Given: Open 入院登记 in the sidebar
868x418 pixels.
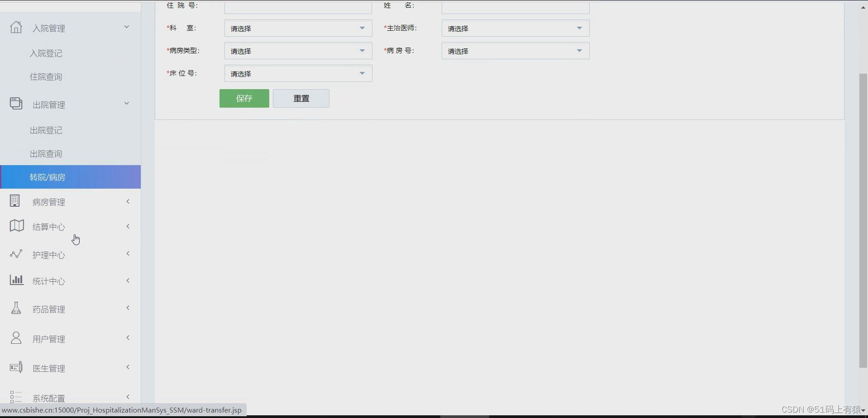Looking at the screenshot, I should [x=46, y=53].
